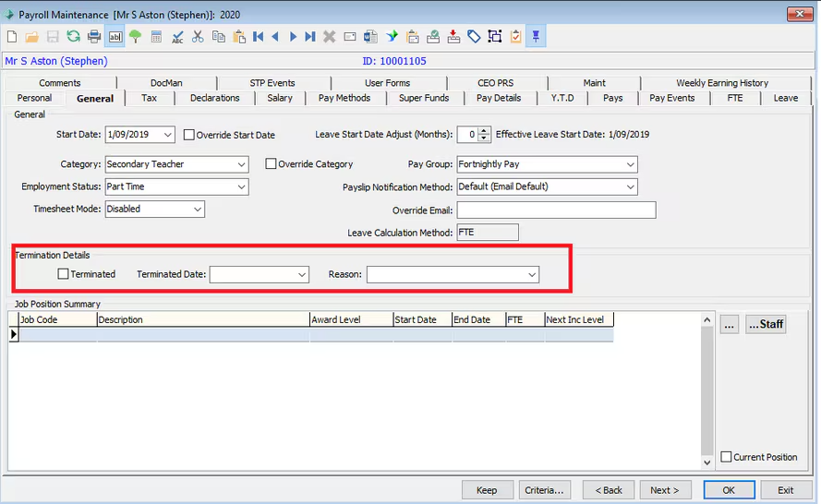The image size is (821, 504).
Task: Click the Job Code column header
Action: pyautogui.click(x=57, y=319)
